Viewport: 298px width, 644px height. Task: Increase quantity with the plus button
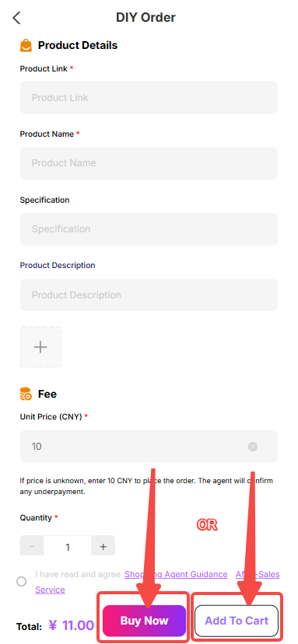point(103,547)
